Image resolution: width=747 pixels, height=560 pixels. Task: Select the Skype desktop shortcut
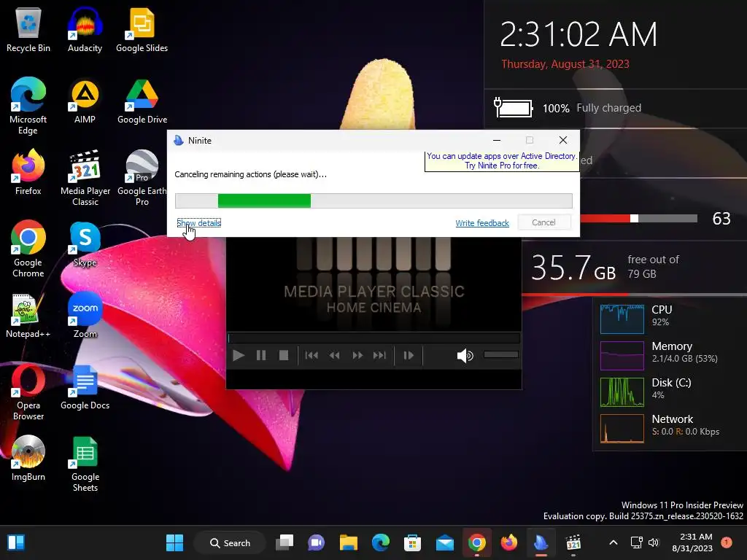[x=85, y=244]
